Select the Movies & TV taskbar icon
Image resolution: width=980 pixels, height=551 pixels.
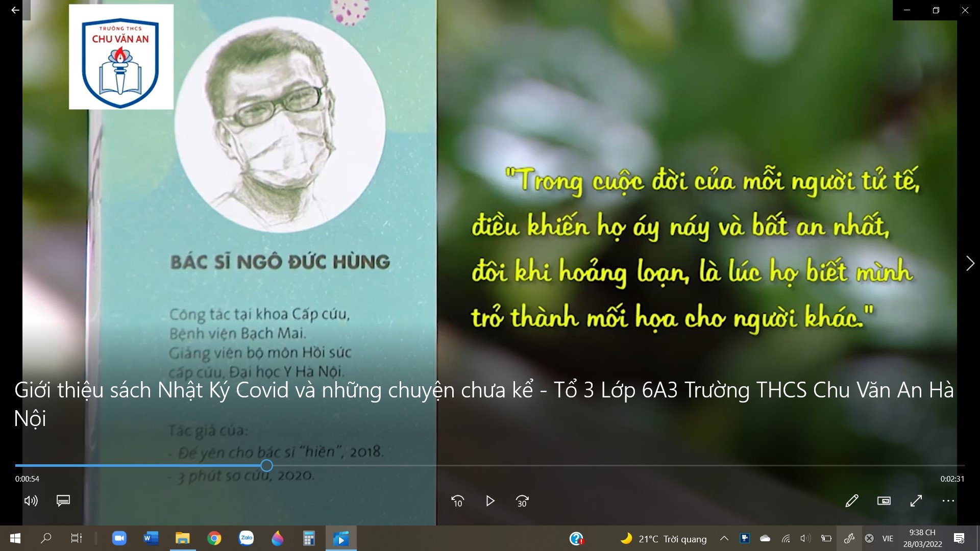pos(341,538)
